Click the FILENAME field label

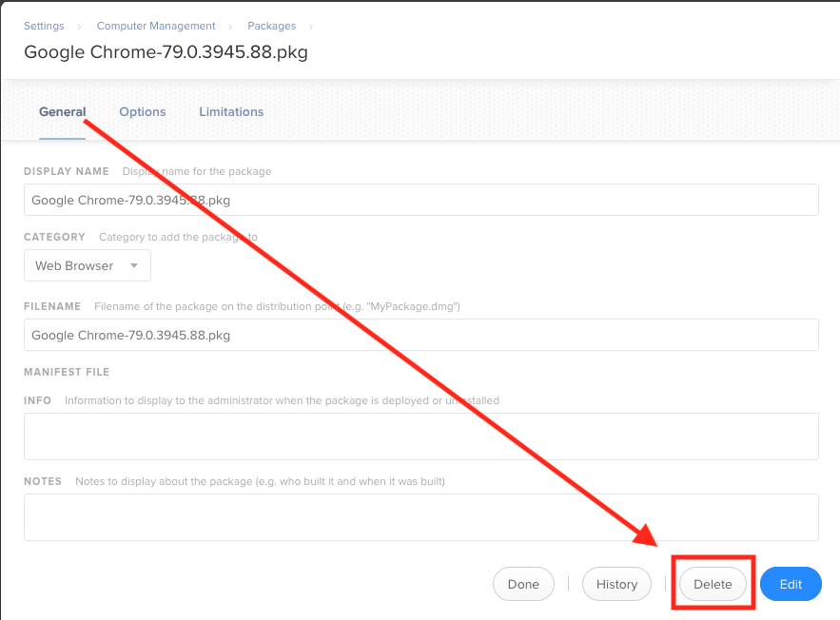pyautogui.click(x=52, y=306)
